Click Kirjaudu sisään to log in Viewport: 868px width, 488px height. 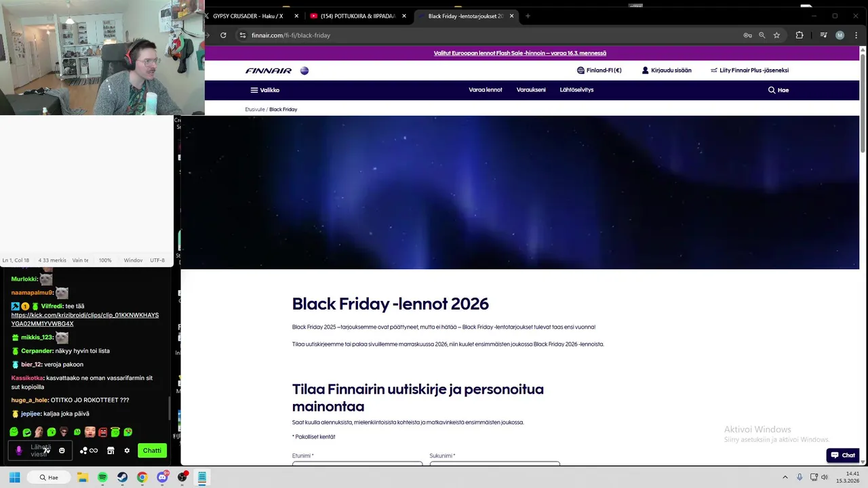pos(667,70)
